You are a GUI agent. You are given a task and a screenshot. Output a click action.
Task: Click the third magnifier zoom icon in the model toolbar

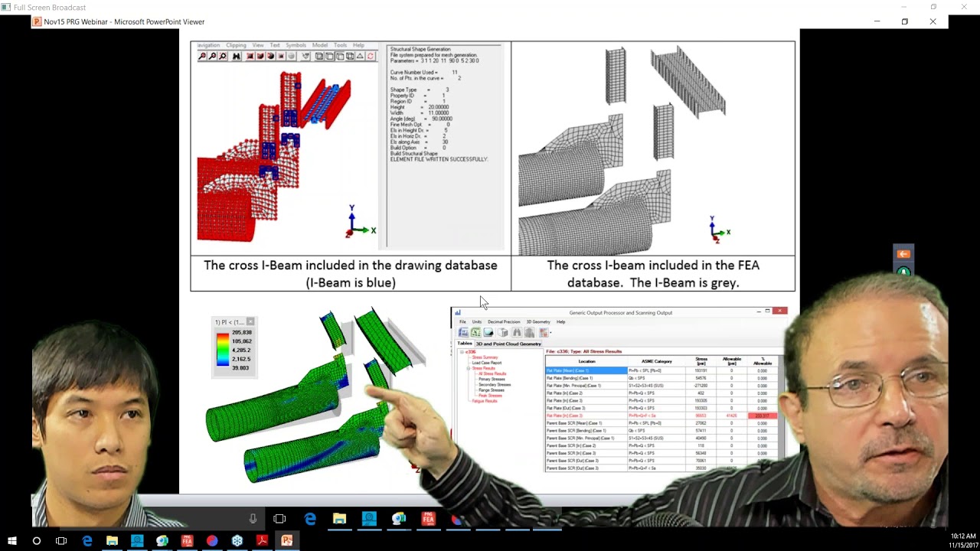[223, 56]
